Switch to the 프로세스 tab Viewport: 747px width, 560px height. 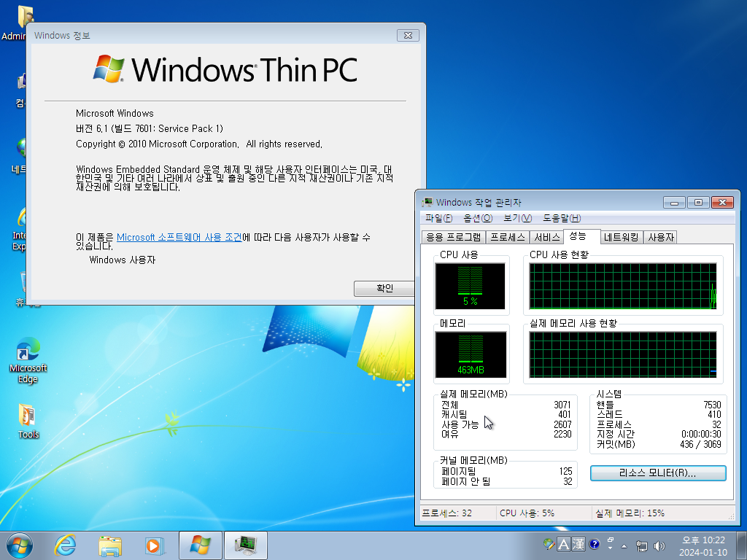point(508,237)
